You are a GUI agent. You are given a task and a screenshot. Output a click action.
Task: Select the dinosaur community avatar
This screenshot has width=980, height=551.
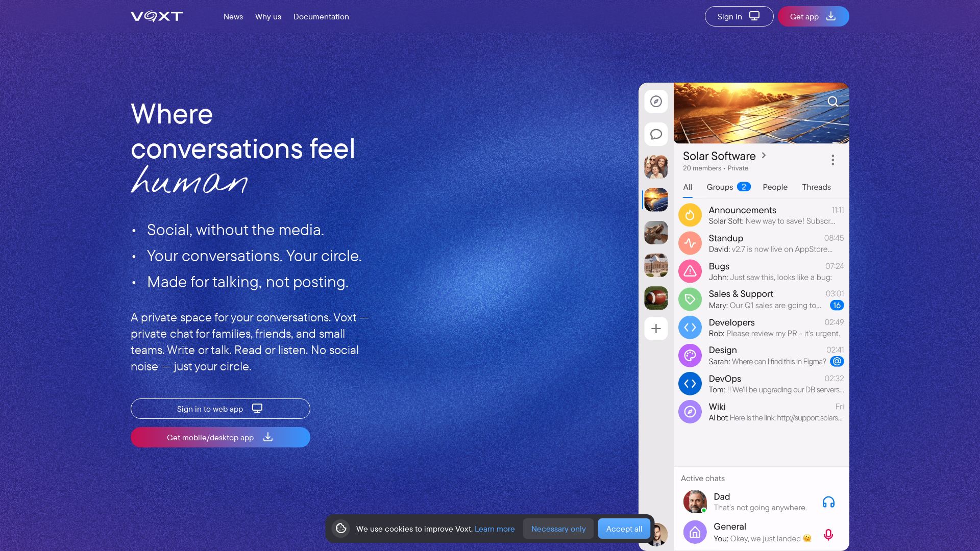[656, 233]
